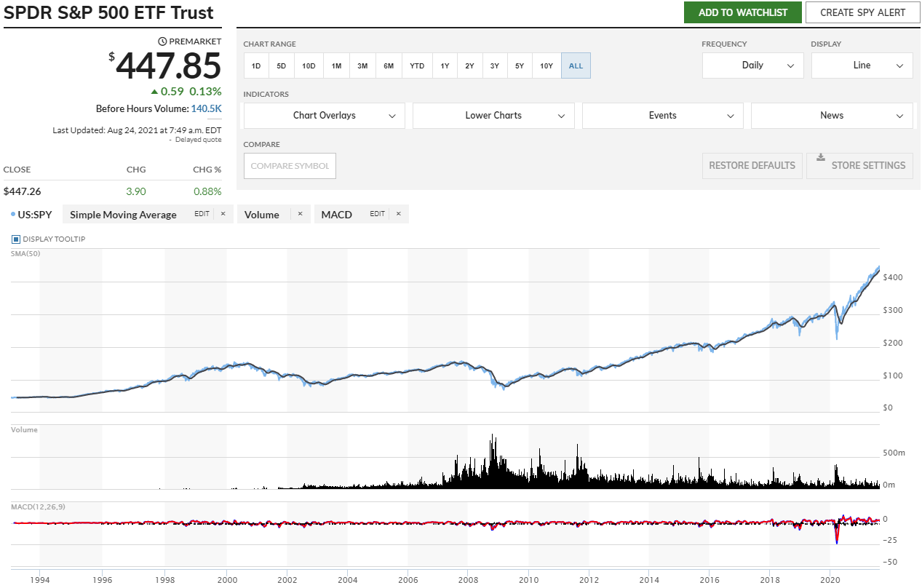Expand the News dropdown

[x=832, y=116]
